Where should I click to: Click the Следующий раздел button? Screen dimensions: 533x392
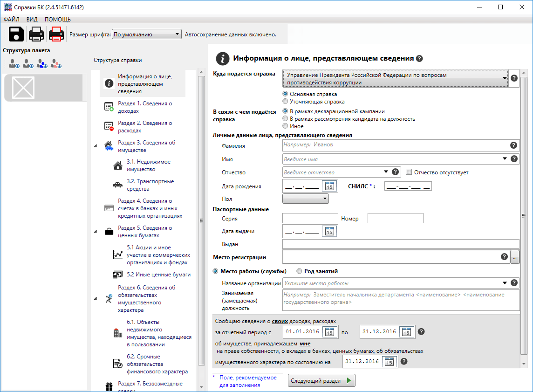click(321, 381)
